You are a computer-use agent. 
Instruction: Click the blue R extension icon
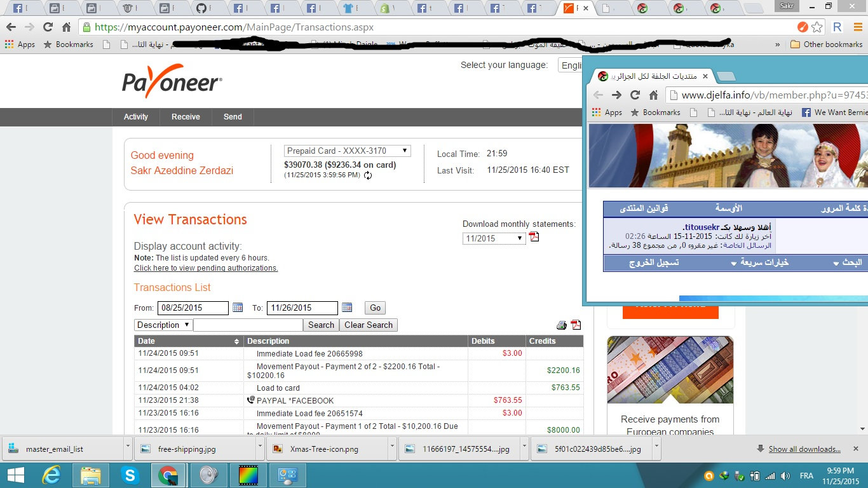click(837, 27)
